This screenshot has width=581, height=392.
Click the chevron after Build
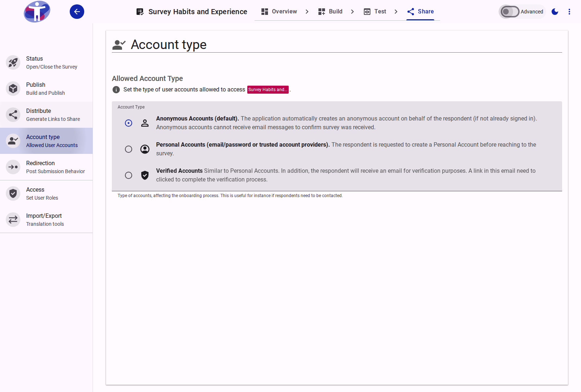click(353, 12)
